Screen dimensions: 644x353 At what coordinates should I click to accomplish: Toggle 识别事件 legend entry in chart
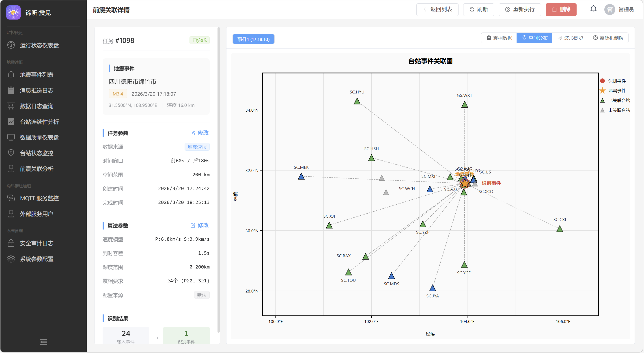tap(616, 81)
